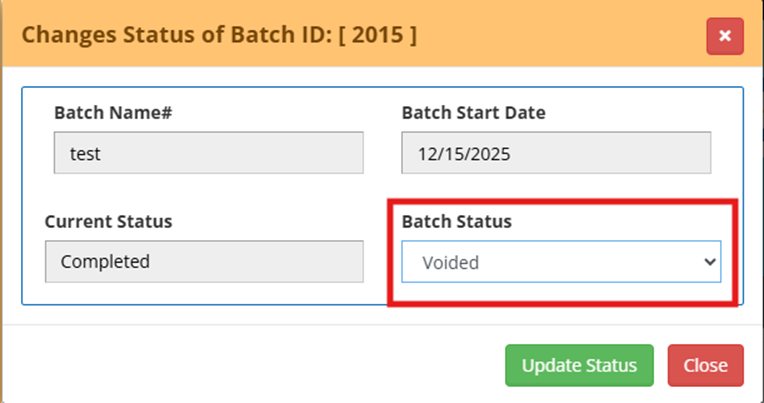The height and width of the screenshot is (403, 764).
Task: Focus the Batch Name# field
Action: (208, 154)
